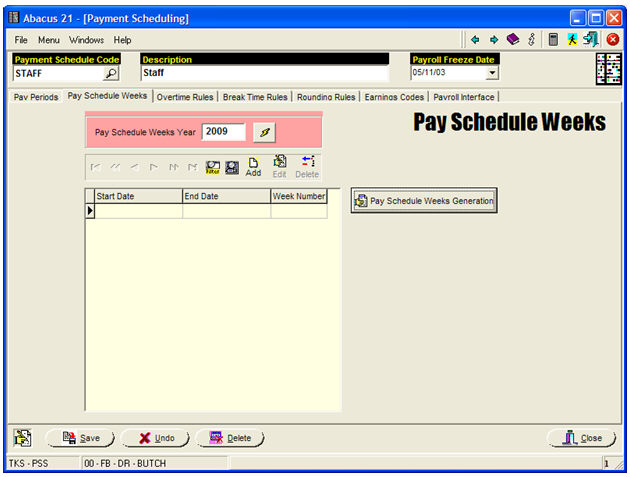Click the Filter icon above the grid

coord(213,167)
